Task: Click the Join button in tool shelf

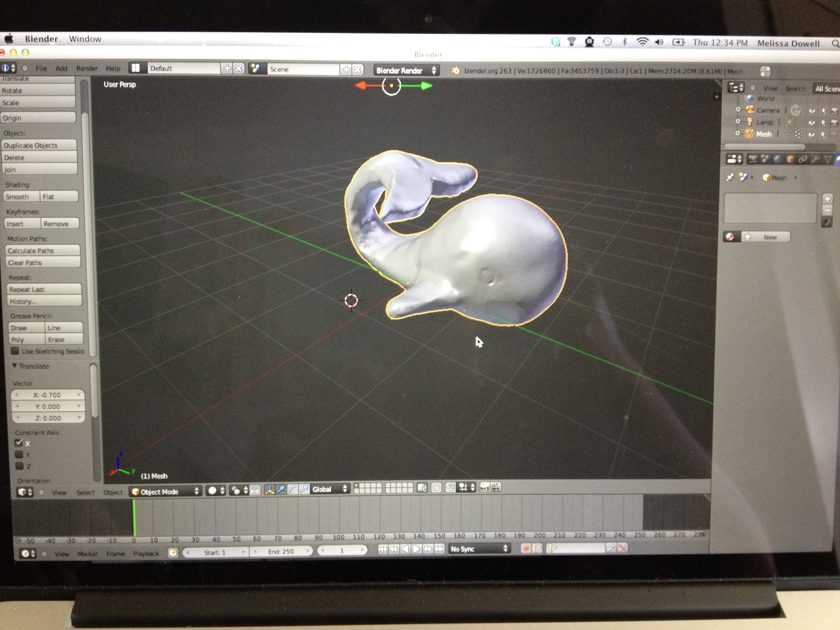Action: click(x=40, y=169)
